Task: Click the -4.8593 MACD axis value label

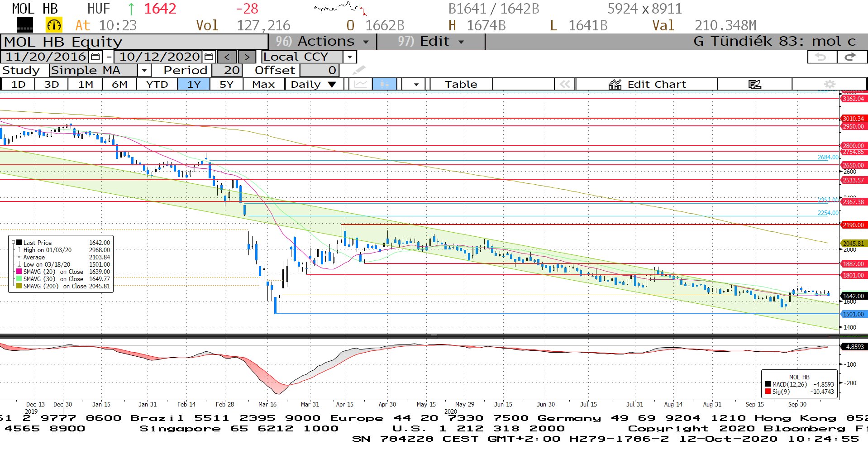Action: [x=854, y=347]
